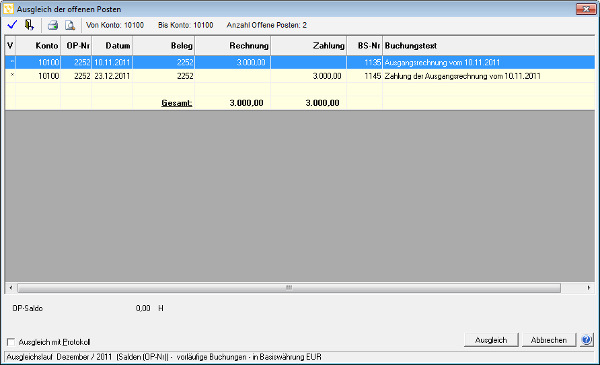Select date cell 23.12.2011
The width and height of the screenshot is (600, 365).
(x=112, y=76)
